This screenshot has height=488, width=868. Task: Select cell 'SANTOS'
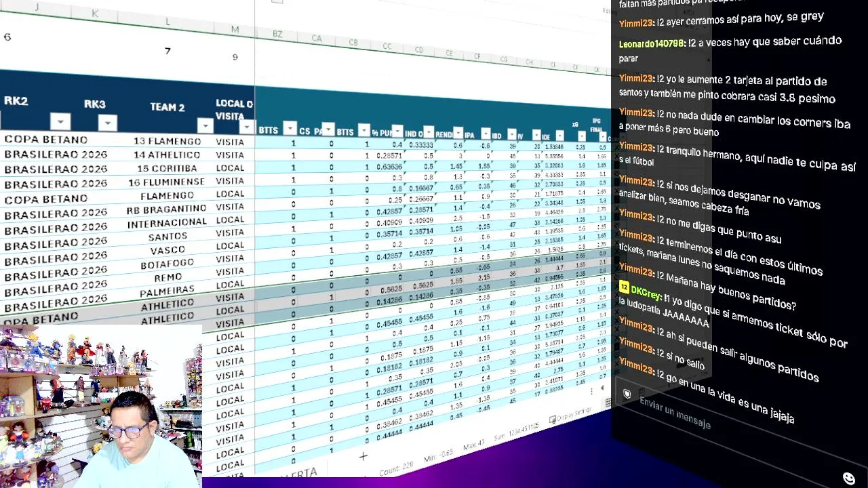[x=167, y=237]
